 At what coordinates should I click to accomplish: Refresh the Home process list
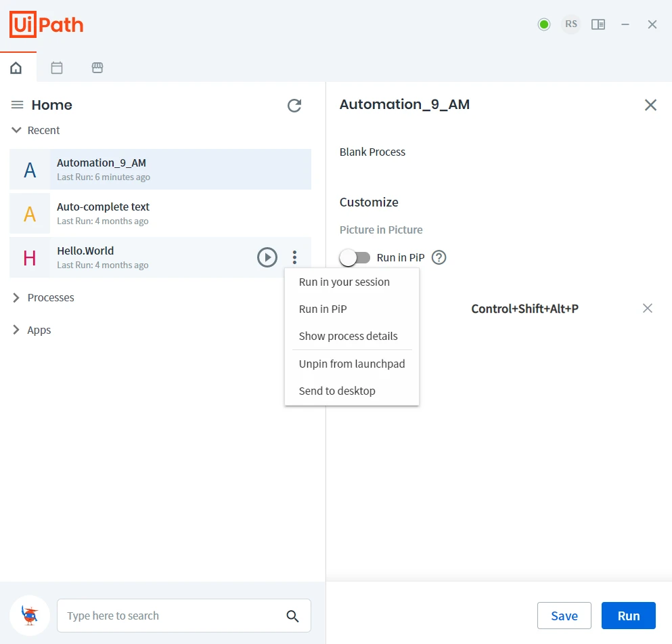tap(294, 106)
